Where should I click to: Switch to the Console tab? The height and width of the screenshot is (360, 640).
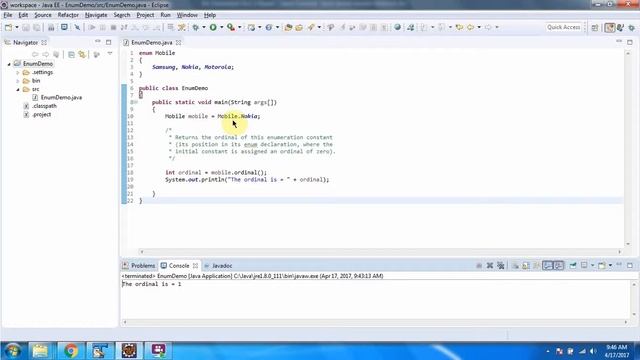pos(179,266)
